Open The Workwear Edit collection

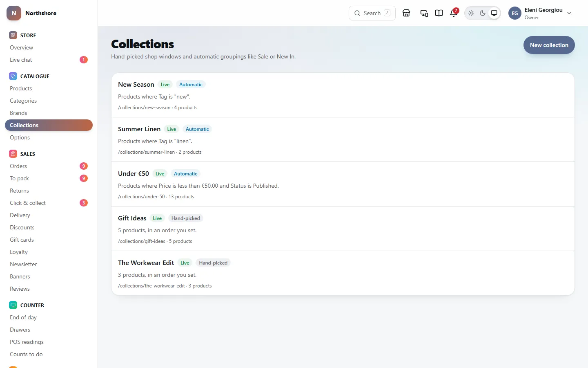tap(343, 273)
